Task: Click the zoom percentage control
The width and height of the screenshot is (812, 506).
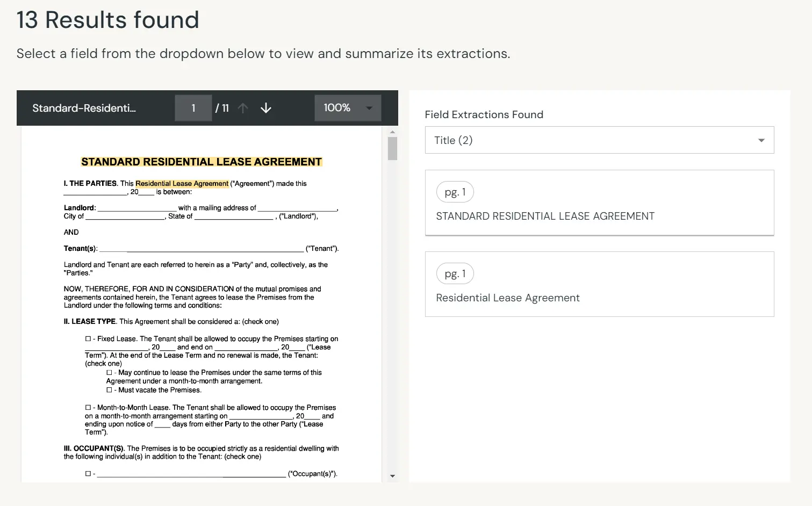Action: click(x=347, y=107)
